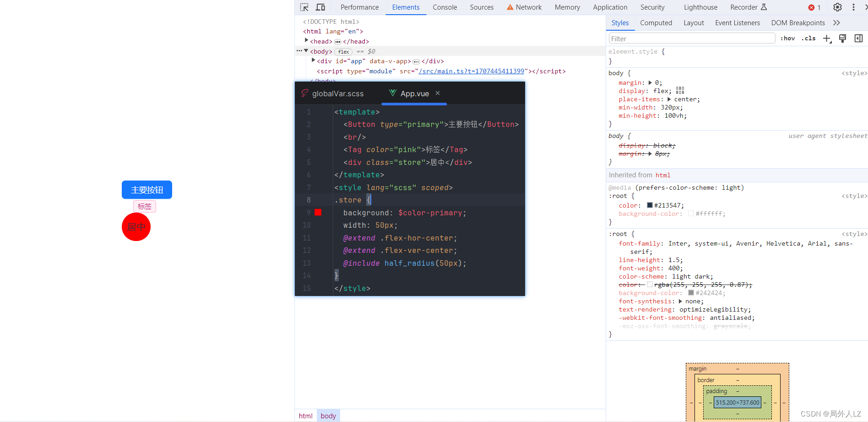The height and width of the screenshot is (422, 868).
Task: Click the element.style rule block
Action: (737, 56)
